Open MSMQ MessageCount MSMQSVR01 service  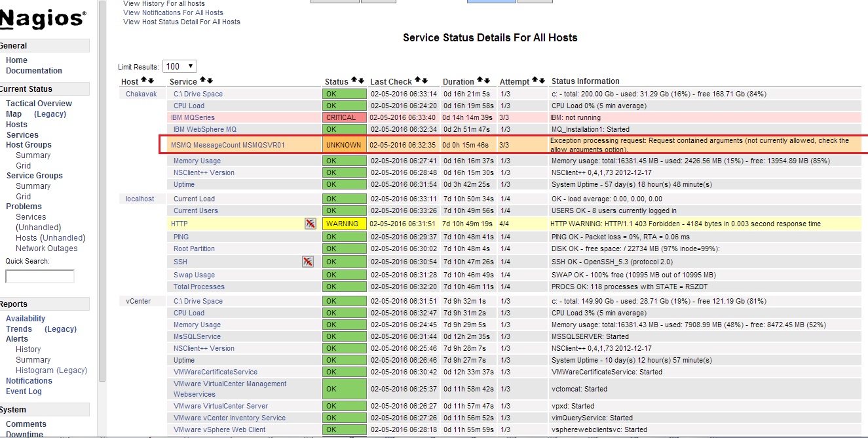(x=227, y=145)
